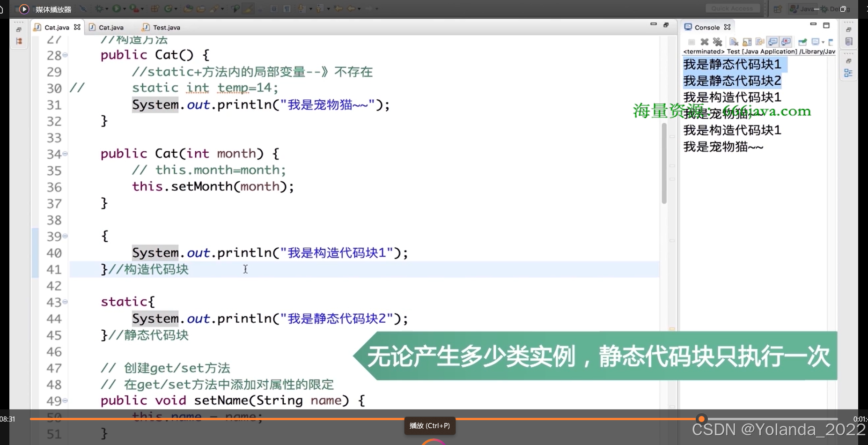Close the Console view

pyautogui.click(x=727, y=27)
